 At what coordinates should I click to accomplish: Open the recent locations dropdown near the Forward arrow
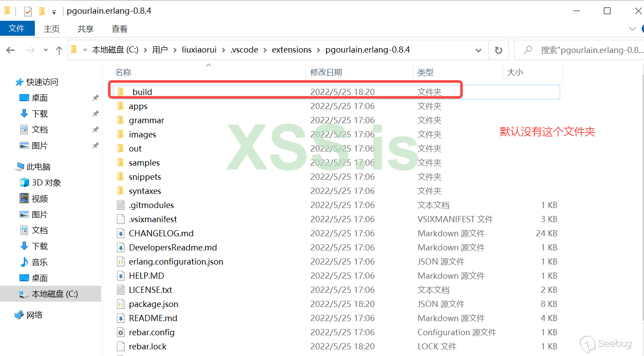point(45,50)
